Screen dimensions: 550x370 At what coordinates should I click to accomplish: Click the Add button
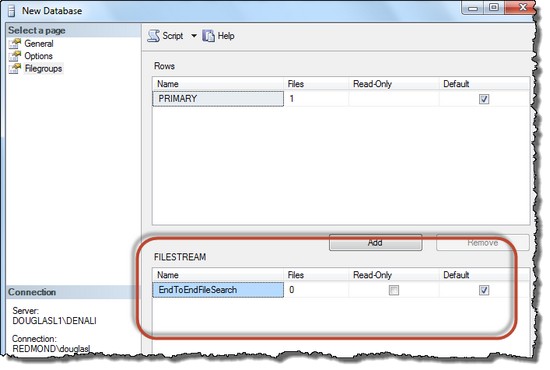[x=375, y=242]
